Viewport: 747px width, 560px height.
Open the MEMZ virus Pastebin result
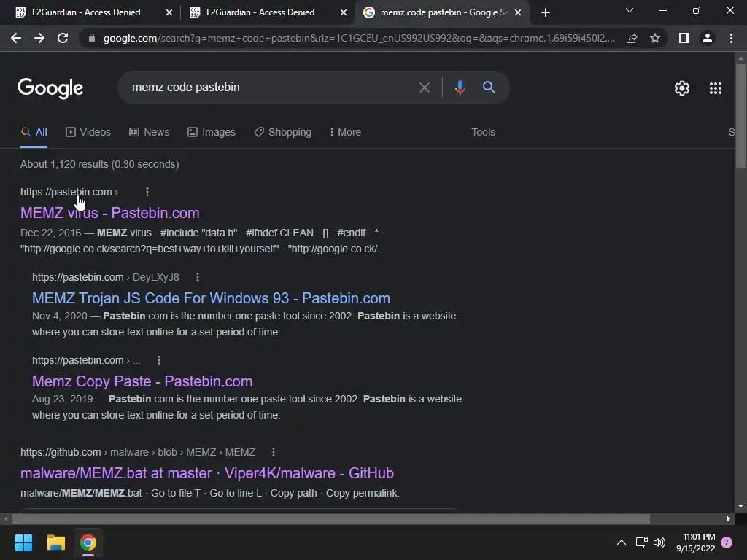tap(109, 213)
